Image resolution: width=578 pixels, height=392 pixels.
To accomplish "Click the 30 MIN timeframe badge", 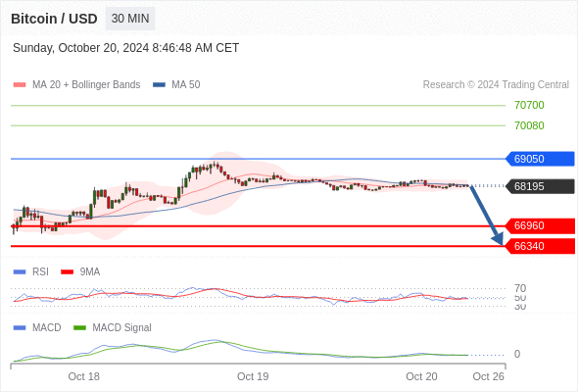I will click(x=130, y=19).
